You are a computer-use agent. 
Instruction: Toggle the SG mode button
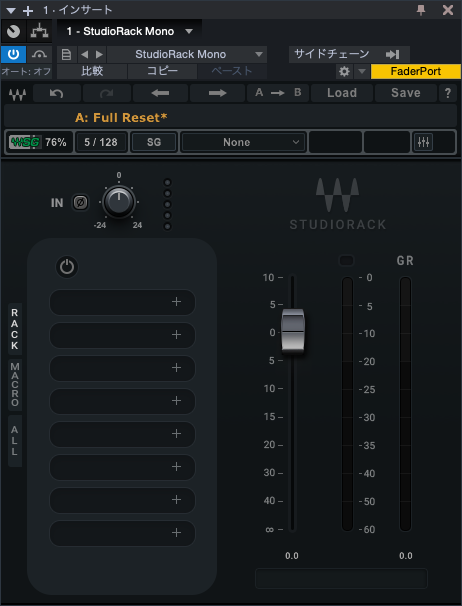pyautogui.click(x=154, y=142)
